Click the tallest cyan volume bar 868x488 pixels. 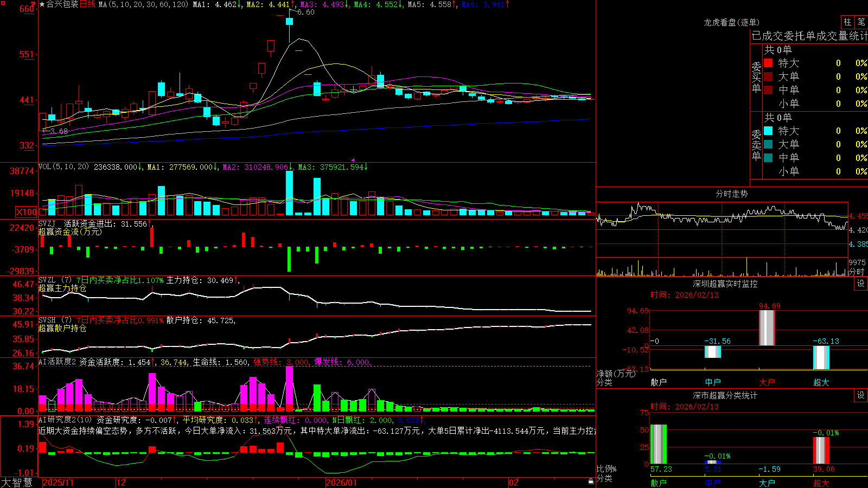tap(290, 193)
